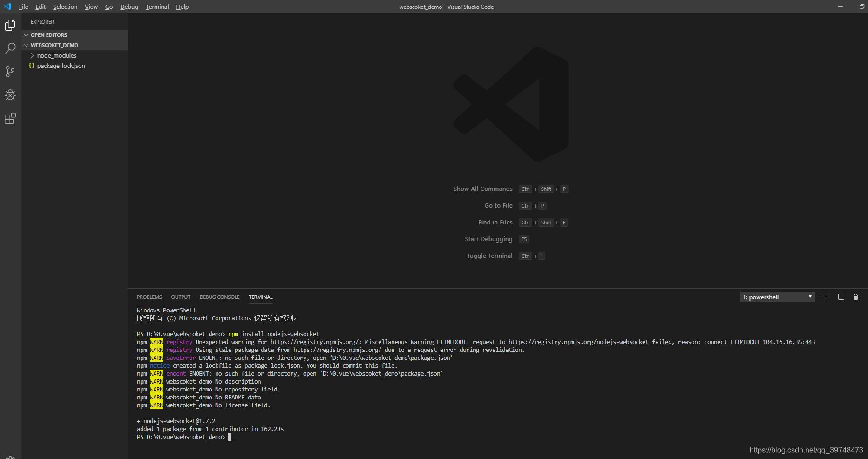Click the Start Debugging hint
The image size is (868, 459).
tap(488, 239)
